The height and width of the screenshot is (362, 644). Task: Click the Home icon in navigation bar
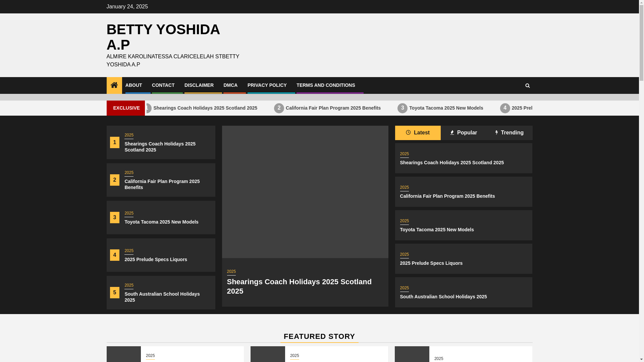pyautogui.click(x=114, y=85)
